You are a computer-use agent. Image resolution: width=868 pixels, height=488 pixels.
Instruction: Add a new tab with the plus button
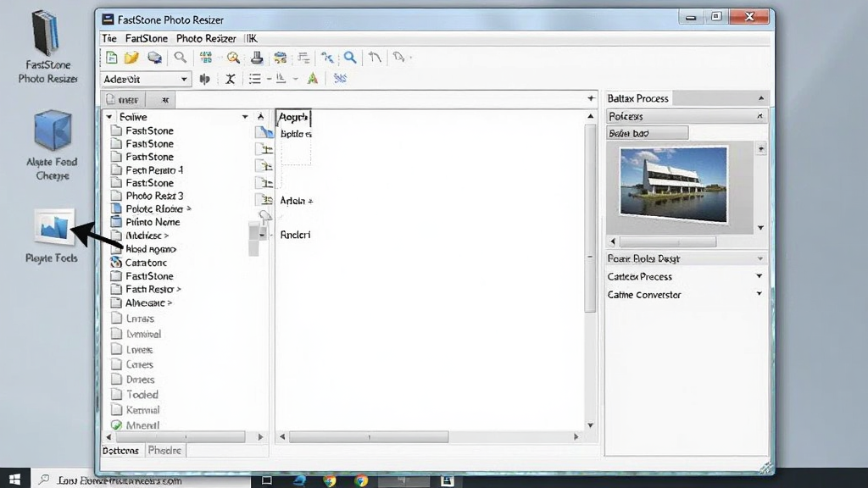(x=591, y=98)
